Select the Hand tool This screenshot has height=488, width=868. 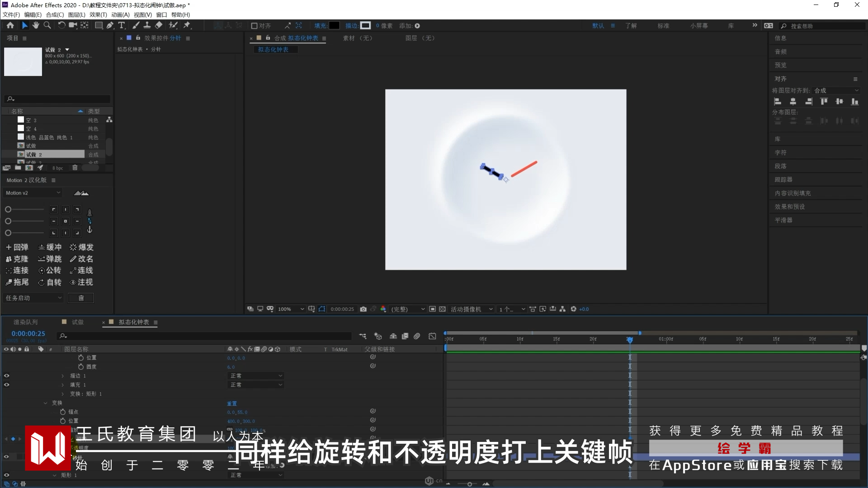(x=36, y=26)
